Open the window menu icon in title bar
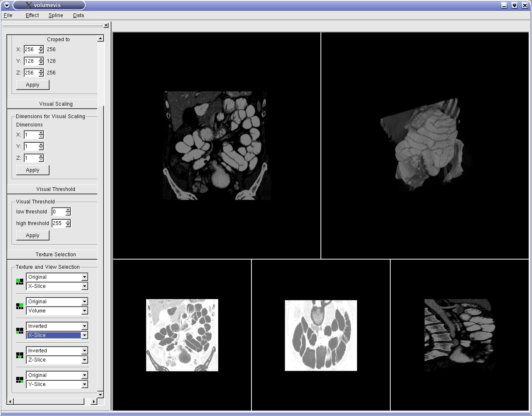 [x=7, y=5]
